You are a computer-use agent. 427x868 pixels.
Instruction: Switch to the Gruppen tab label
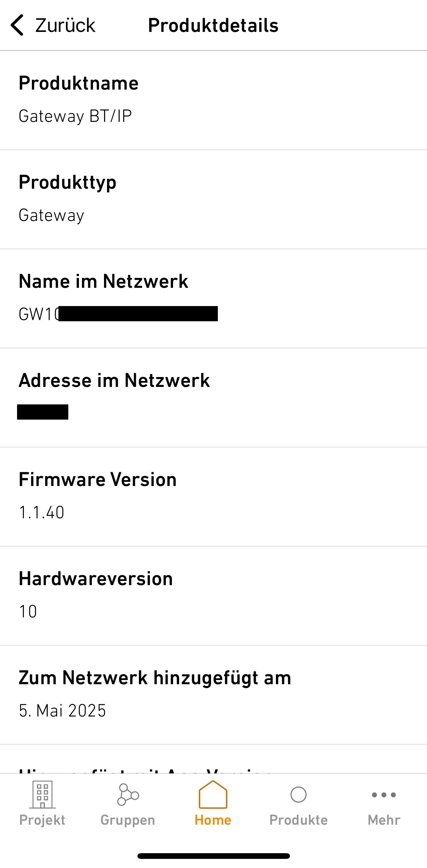(x=128, y=820)
